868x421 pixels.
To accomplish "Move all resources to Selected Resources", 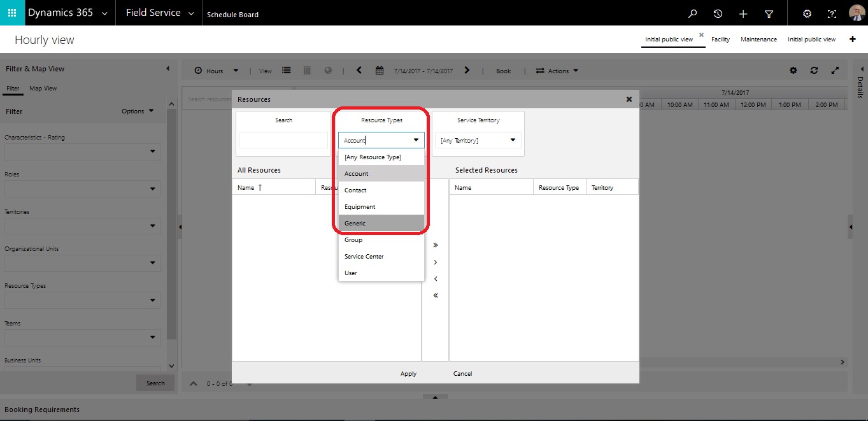I will (x=436, y=245).
